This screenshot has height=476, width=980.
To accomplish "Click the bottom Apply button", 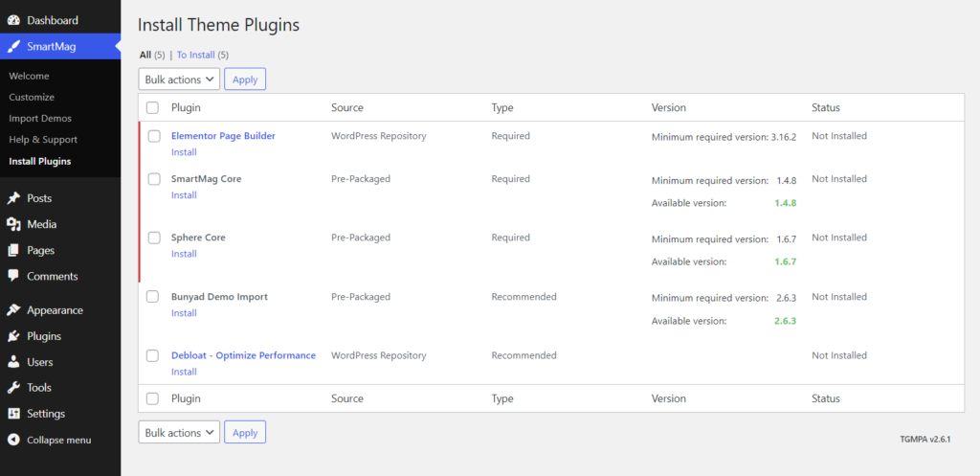I will tap(245, 432).
